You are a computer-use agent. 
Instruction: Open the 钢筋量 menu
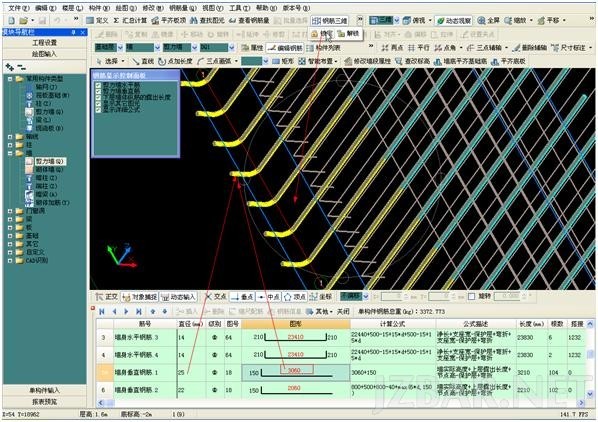pyautogui.click(x=183, y=8)
